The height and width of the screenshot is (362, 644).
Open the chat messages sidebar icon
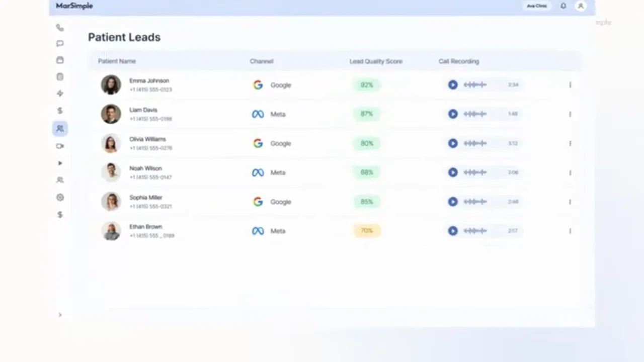(x=60, y=44)
